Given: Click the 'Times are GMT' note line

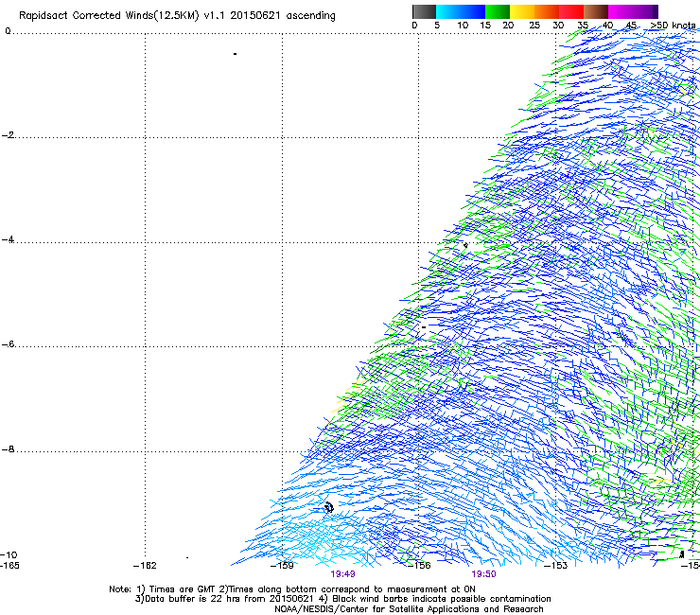Looking at the screenshot, I should click(292, 589).
